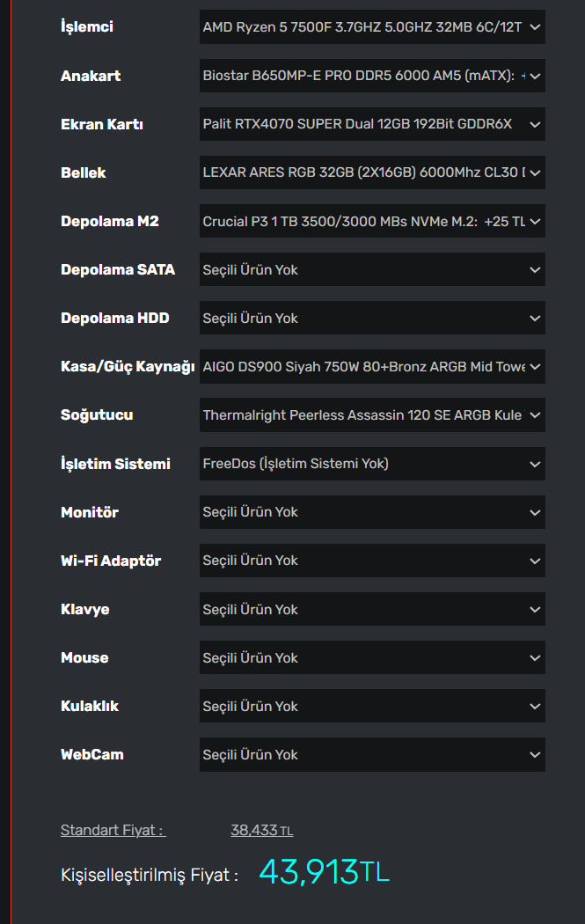Click the WebCam dropdown chevron arrow
The image size is (585, 924).
click(x=535, y=754)
